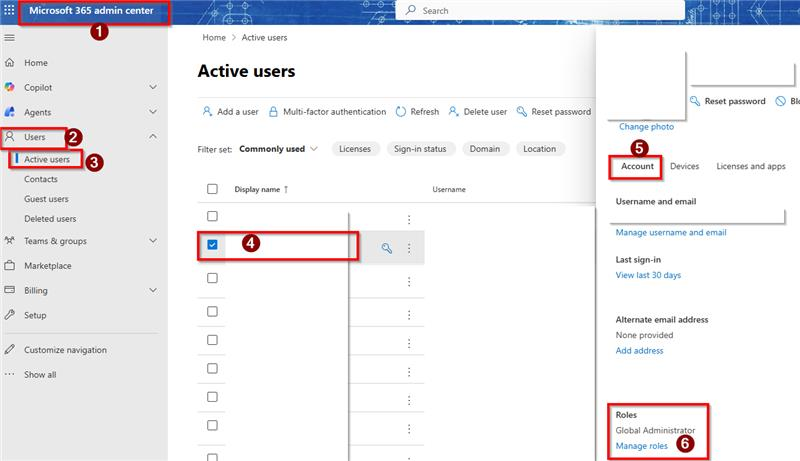800x461 pixels.
Task: Check the fourth user row checkbox
Action: coord(212,311)
